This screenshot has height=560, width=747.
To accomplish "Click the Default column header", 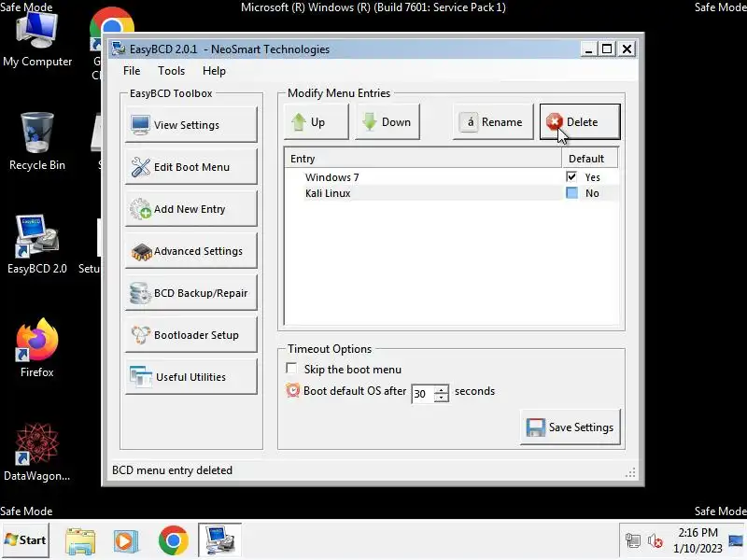I will coord(590,159).
